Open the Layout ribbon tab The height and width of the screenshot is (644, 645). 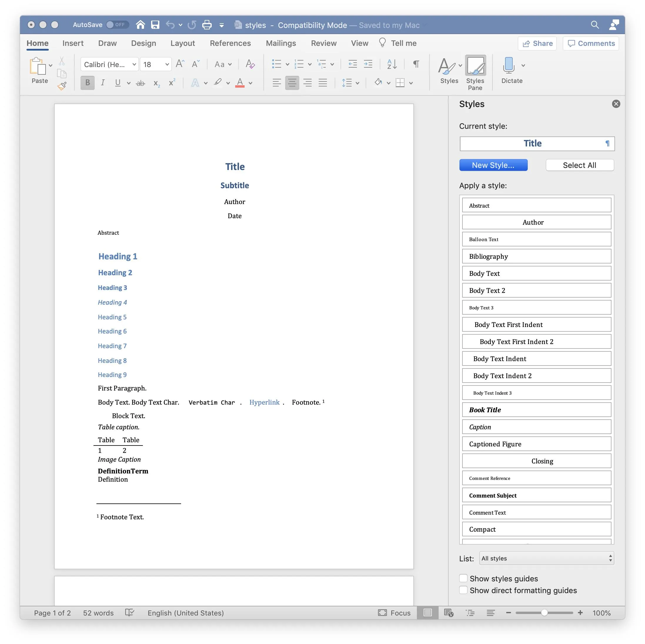[182, 44]
